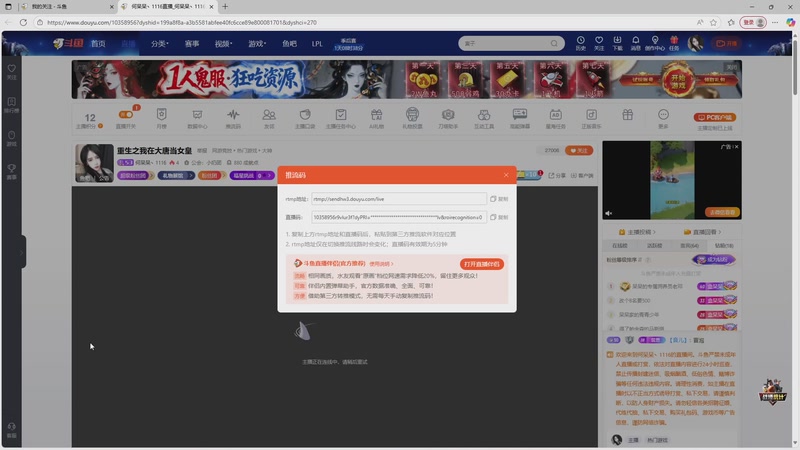The image size is (800, 450).
Task: Open the left sidebar bookmark 排行榜 icon
Action: (x=12, y=105)
